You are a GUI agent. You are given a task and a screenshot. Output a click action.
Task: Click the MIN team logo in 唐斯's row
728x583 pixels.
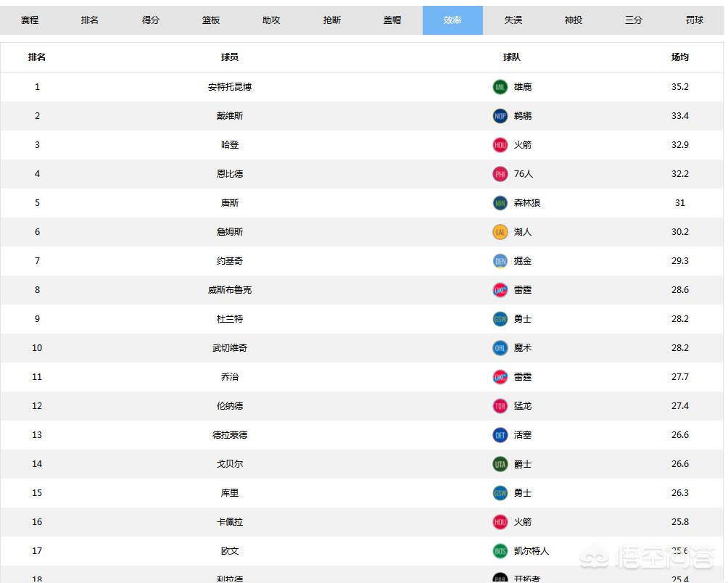coord(500,203)
